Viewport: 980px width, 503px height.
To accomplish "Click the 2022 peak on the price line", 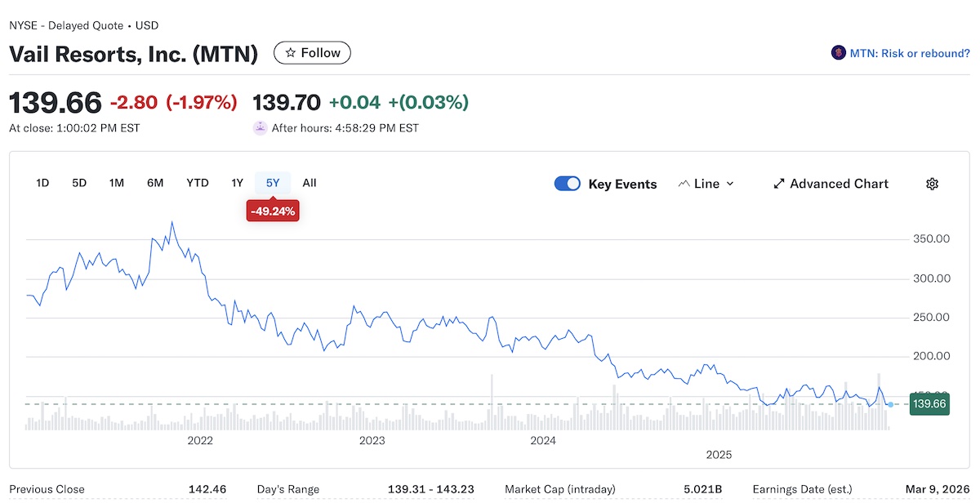I will (171, 221).
